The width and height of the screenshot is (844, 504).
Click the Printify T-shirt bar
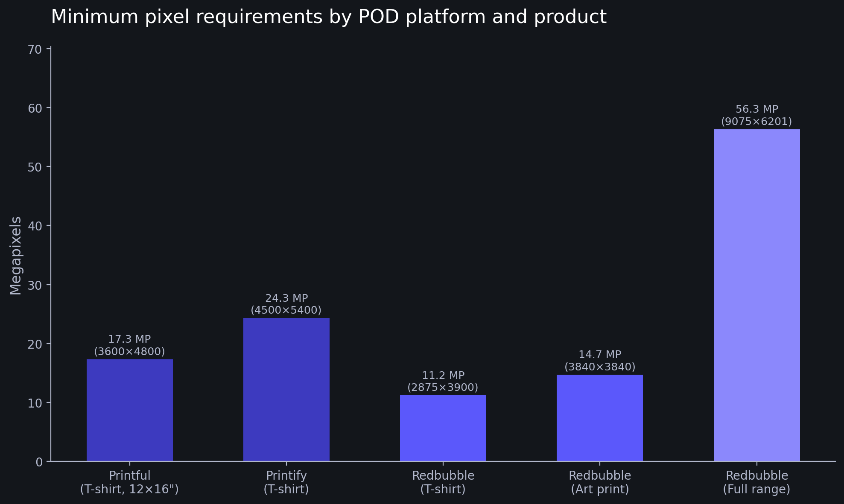[x=286, y=389]
